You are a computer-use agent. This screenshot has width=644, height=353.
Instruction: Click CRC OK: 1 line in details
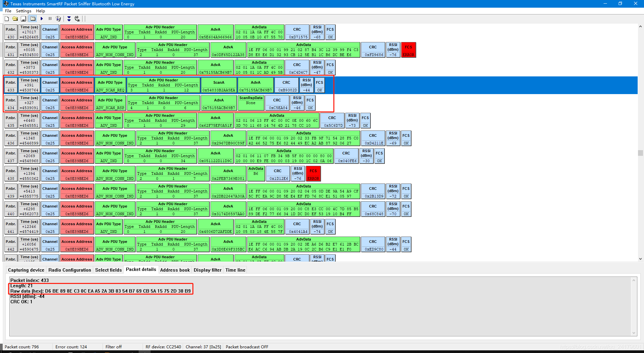click(21, 302)
